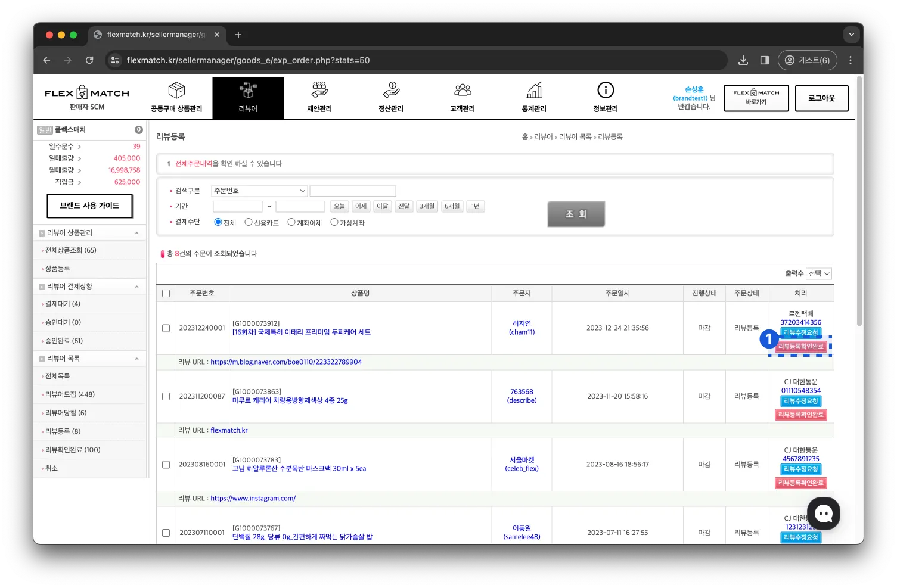Open 고객관리 people icon

click(x=463, y=91)
